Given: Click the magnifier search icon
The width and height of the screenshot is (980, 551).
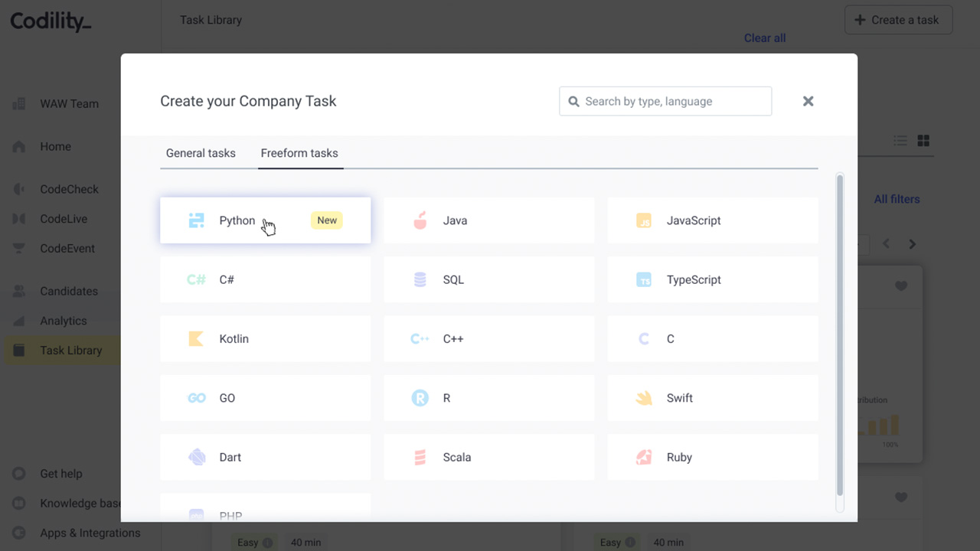Looking at the screenshot, I should 573,101.
